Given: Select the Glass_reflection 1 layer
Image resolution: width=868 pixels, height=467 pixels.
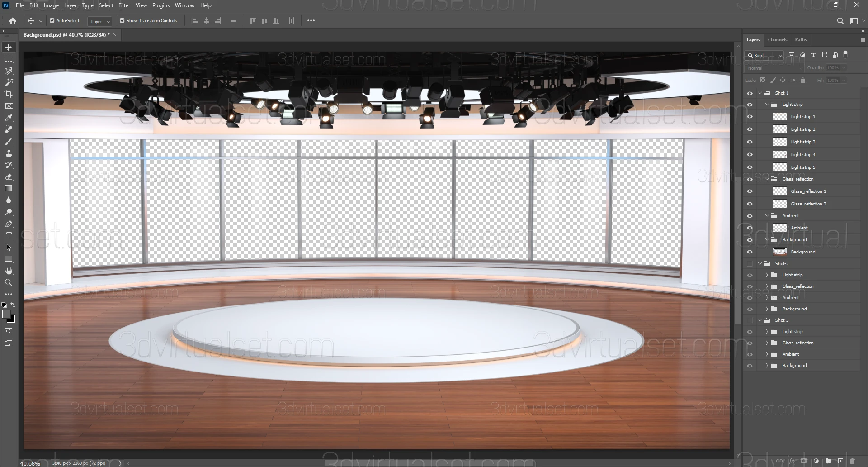Looking at the screenshot, I should coord(808,191).
